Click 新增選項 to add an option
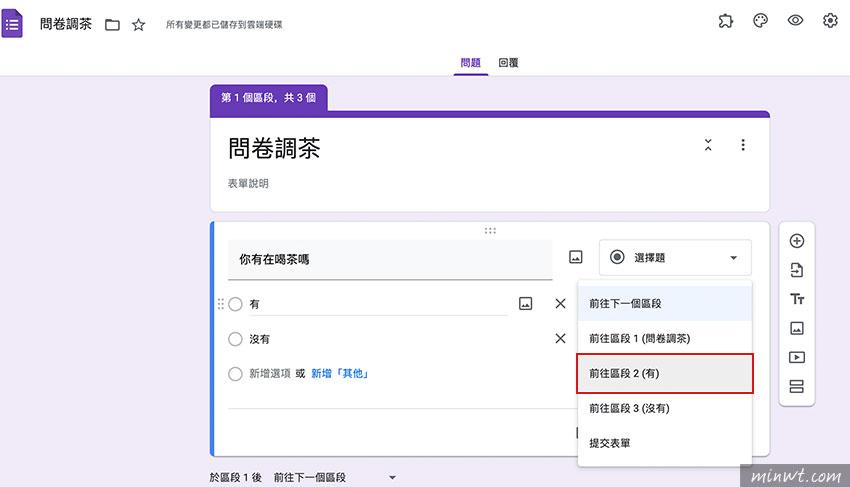This screenshot has width=850, height=487. click(270, 374)
